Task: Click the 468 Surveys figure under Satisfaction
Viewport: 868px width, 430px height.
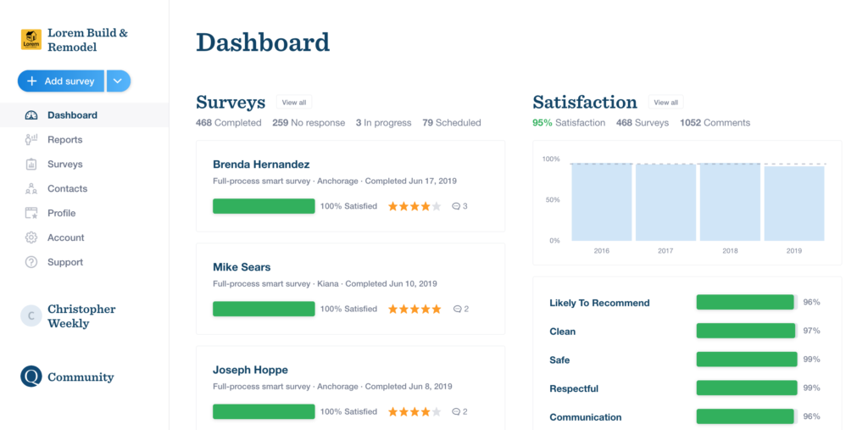Action: pos(643,123)
